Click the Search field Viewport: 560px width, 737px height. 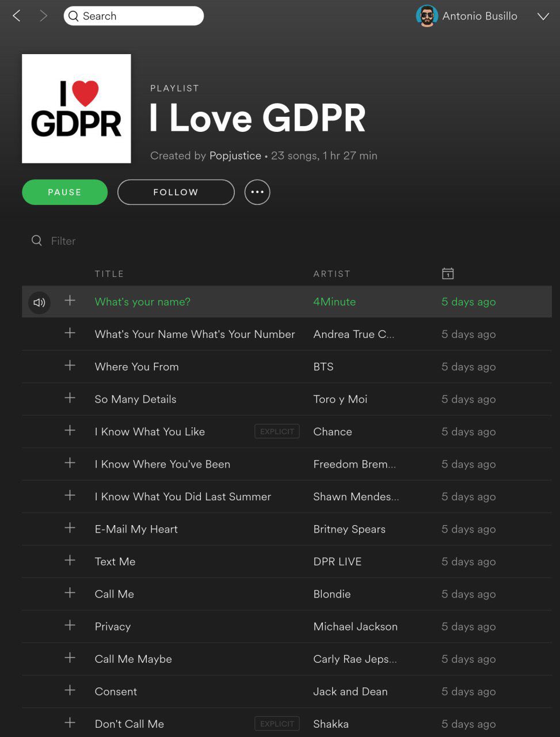coord(134,16)
